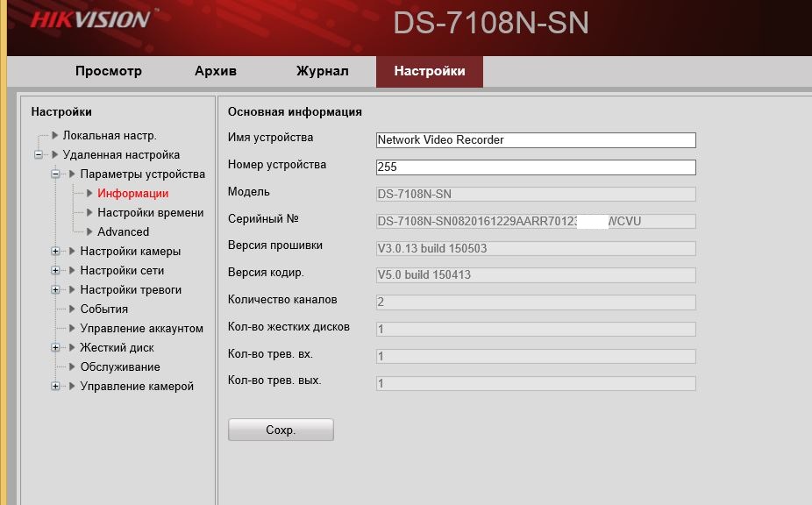The height and width of the screenshot is (505, 812).
Task: Click the arrow icon beside События
Action: point(72,309)
